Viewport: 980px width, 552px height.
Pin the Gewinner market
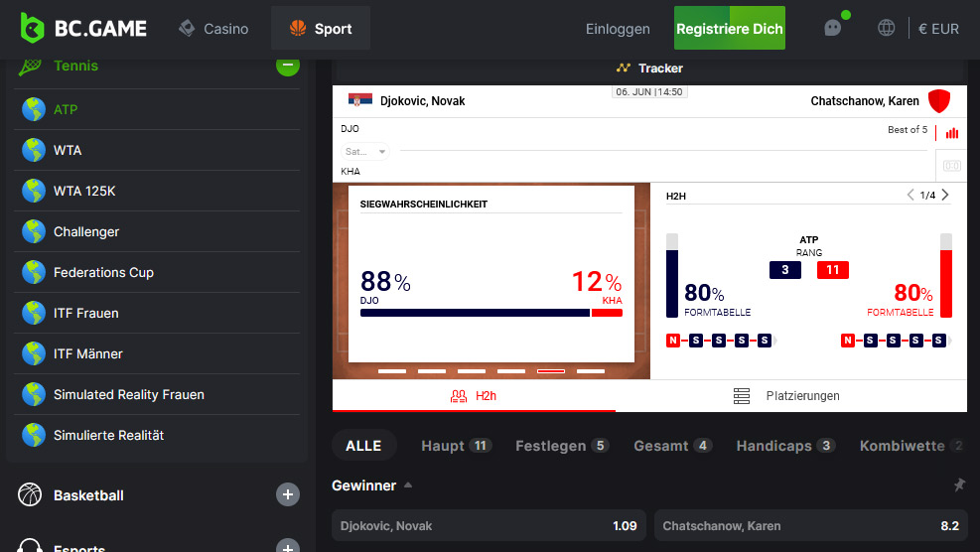click(x=959, y=484)
